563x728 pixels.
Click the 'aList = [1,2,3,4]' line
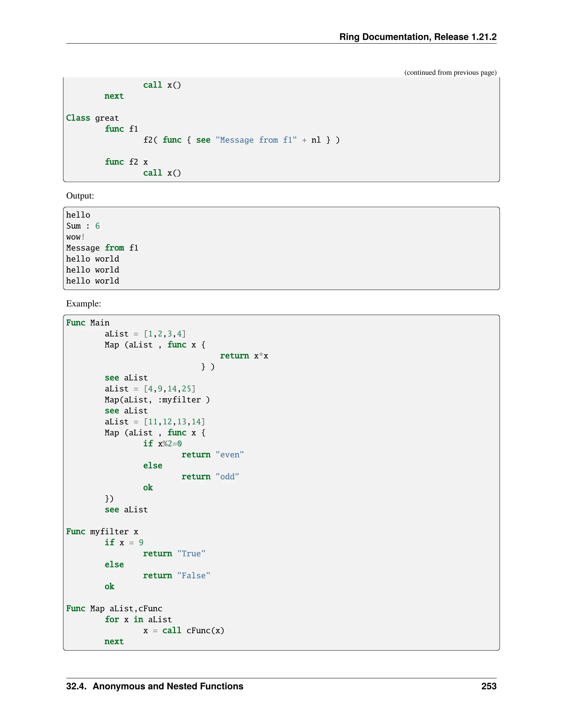pyautogui.click(x=145, y=334)
